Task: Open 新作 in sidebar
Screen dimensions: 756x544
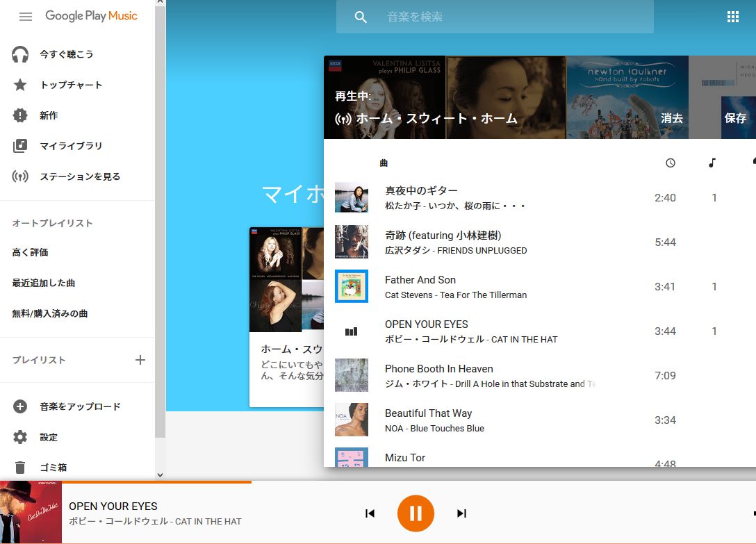Action: [49, 115]
